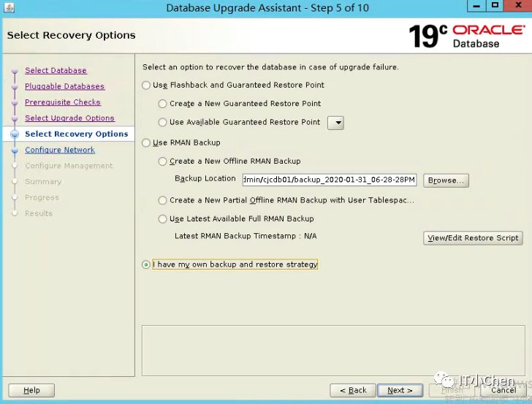
Task: Open the Pluggable Databases step
Action: click(x=65, y=86)
